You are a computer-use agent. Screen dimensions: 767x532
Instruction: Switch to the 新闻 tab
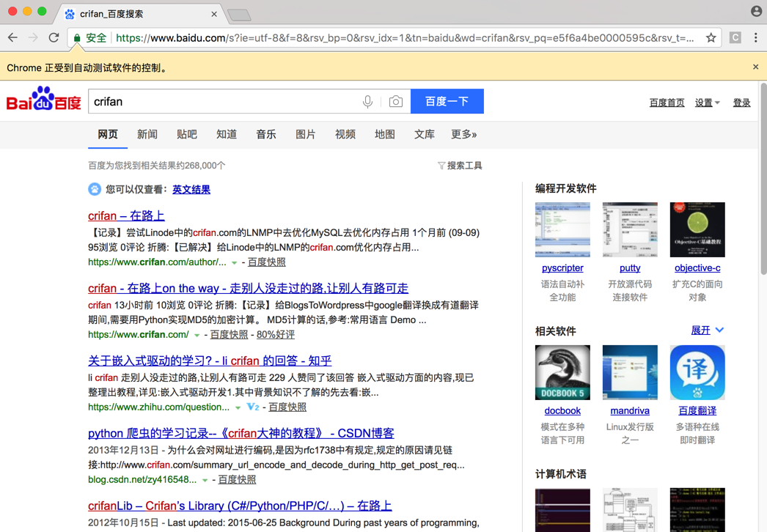[x=147, y=135]
